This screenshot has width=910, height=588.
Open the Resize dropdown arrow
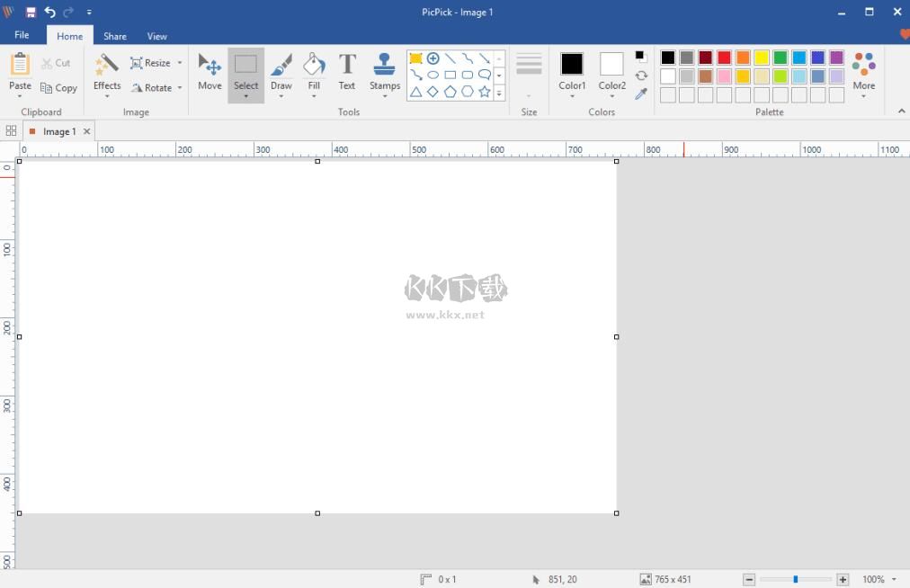tap(179, 63)
